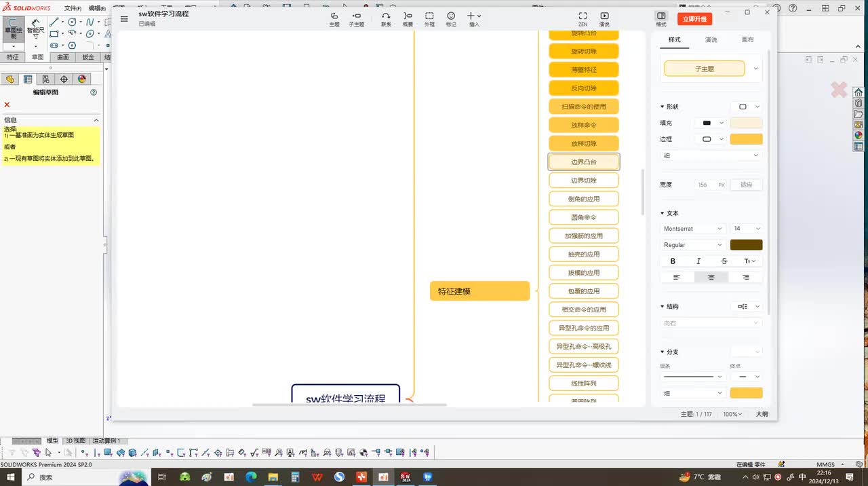Open the 插入 insert plus menu
Screen dimensions: 868x486
coord(474,19)
